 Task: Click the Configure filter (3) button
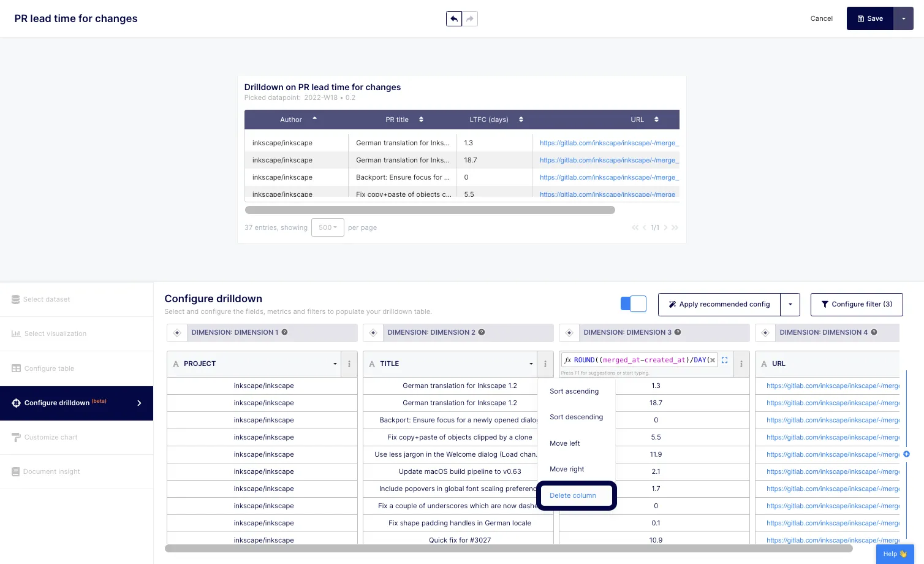pyautogui.click(x=856, y=304)
